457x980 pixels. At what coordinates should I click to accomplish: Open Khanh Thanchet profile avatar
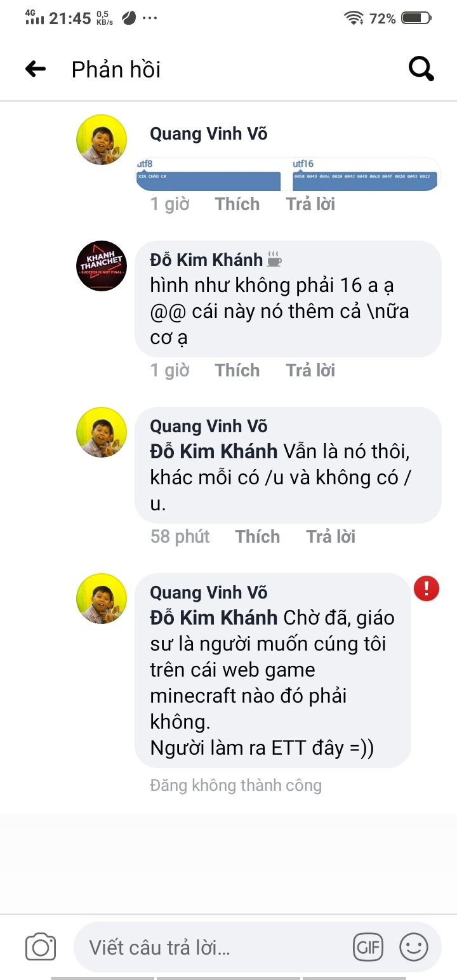102,265
